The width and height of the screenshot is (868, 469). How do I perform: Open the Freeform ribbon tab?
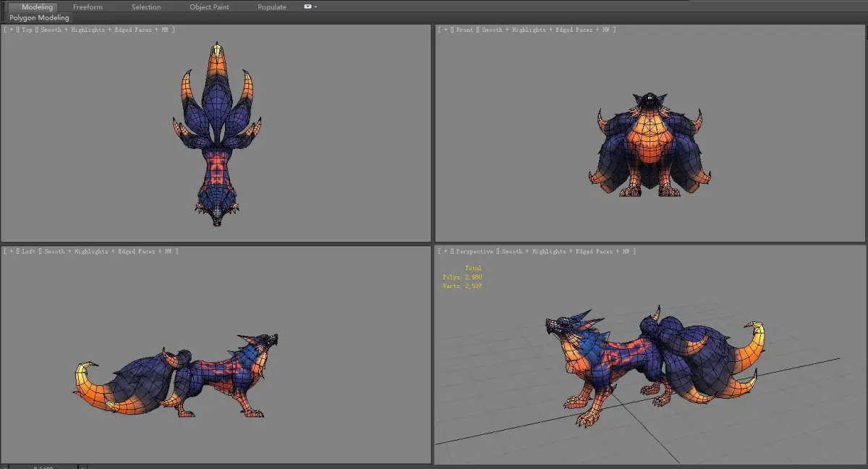[x=88, y=7]
